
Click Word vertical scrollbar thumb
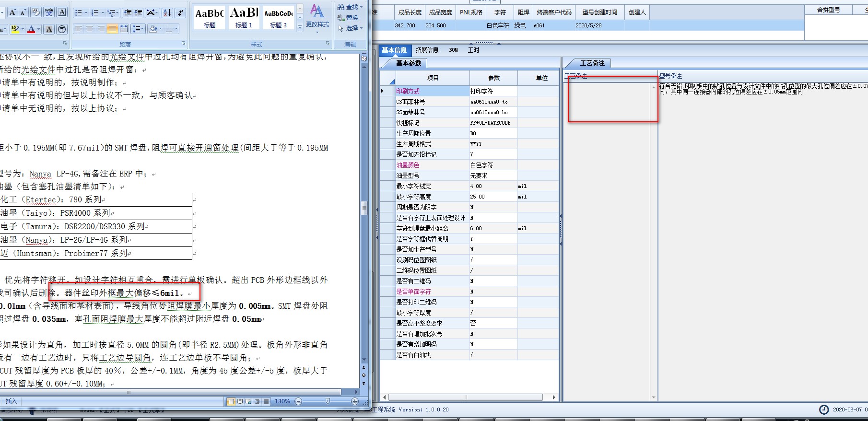pyautogui.click(x=364, y=208)
